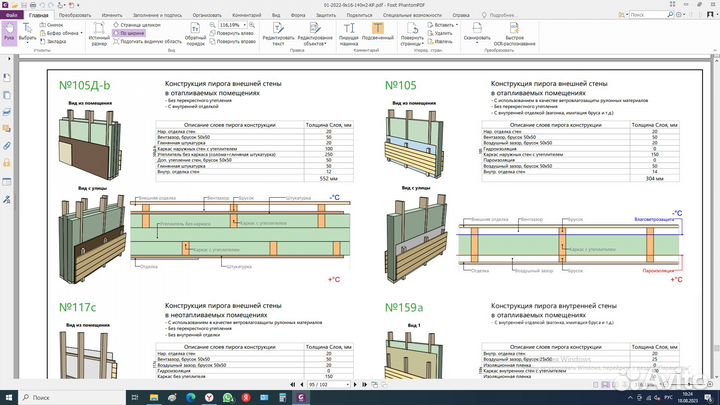Extract pages with Извлечь
Screen dimensions: 720x405
click(x=440, y=41)
